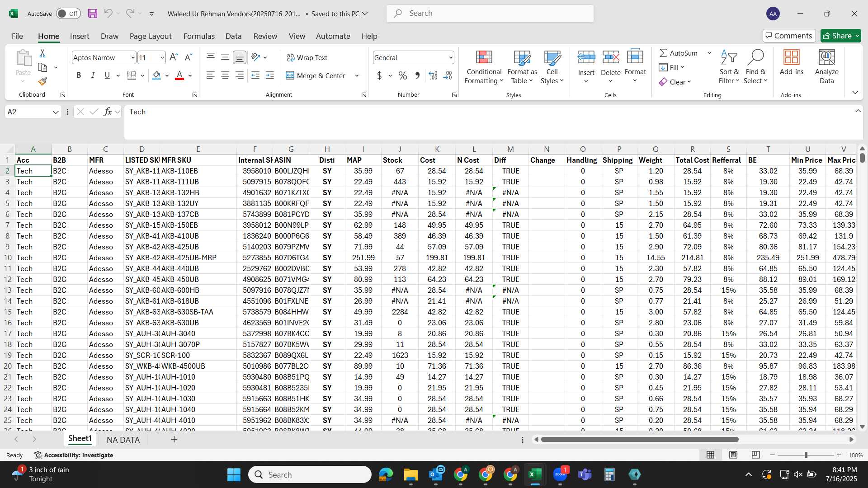Click the Increase Decimal icon
This screenshot has height=488, width=868.
(x=433, y=75)
